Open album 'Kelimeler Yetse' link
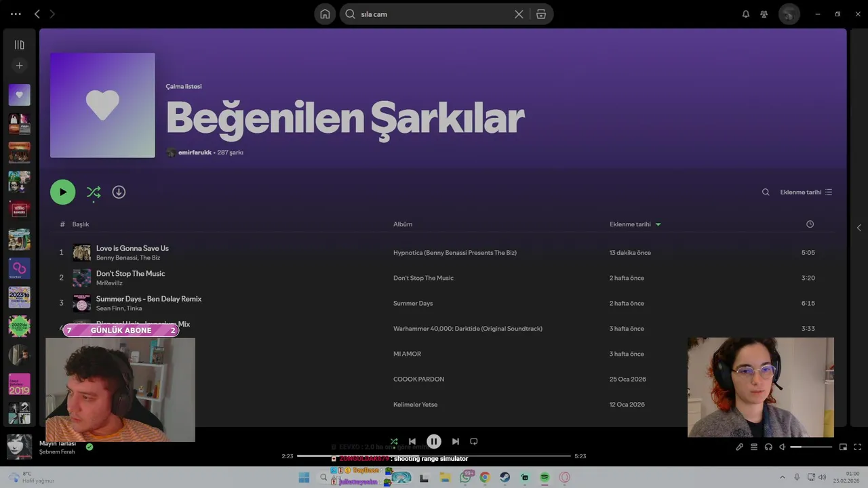Screen dimensions: 868x488 coord(415,405)
